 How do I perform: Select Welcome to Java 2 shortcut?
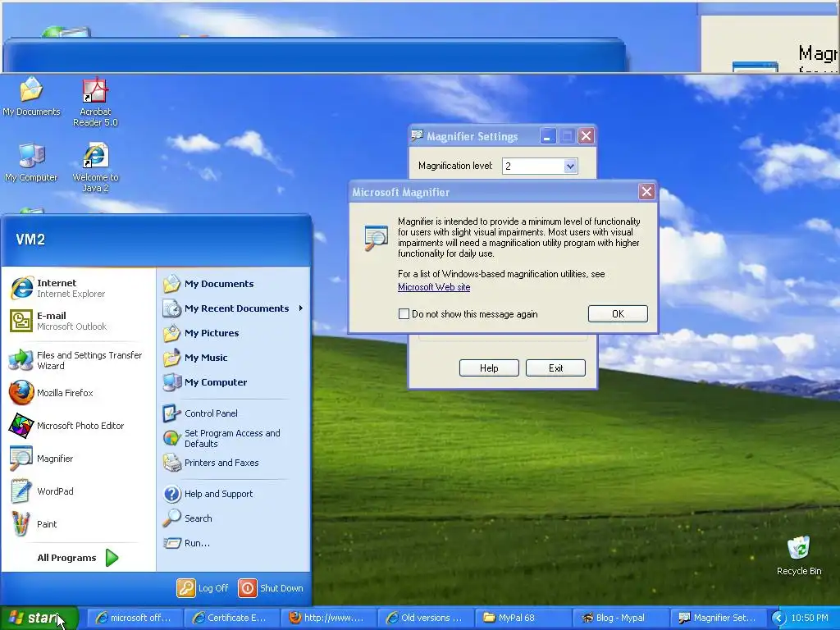pos(95,167)
